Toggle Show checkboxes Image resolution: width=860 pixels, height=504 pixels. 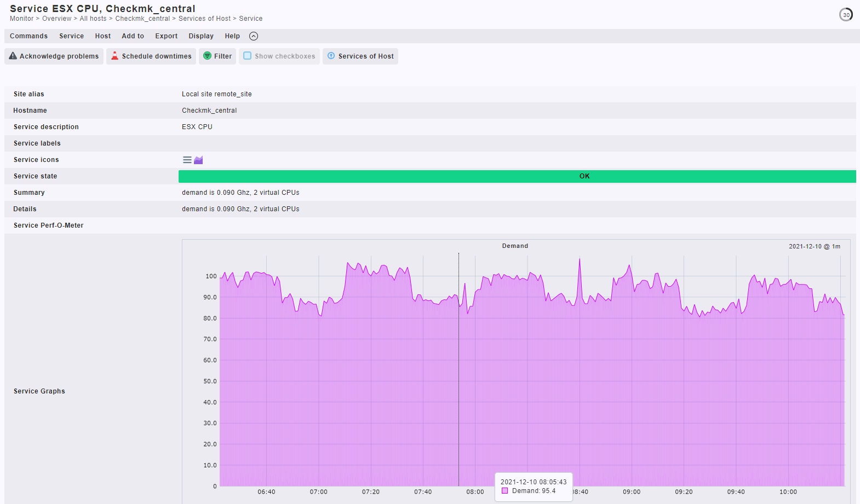tap(279, 56)
